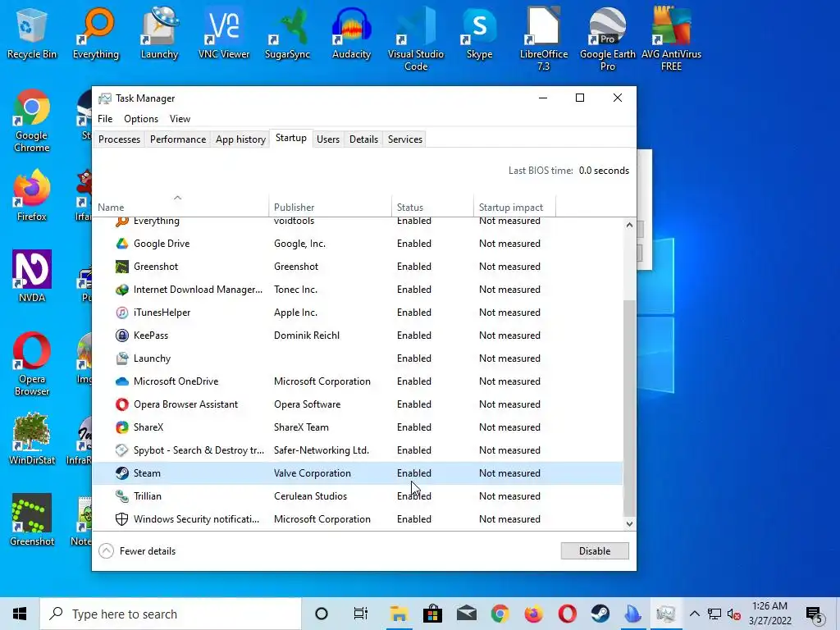
Task: Switch to the App history tab
Action: [x=240, y=139]
